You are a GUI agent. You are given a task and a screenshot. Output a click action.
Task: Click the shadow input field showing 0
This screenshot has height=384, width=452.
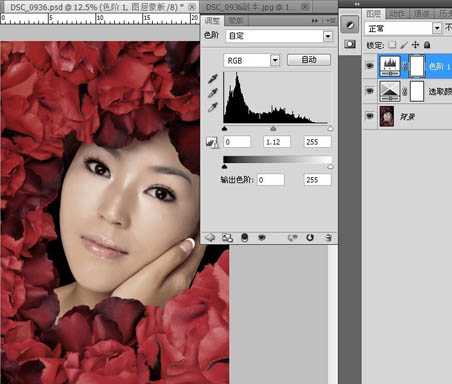click(237, 142)
